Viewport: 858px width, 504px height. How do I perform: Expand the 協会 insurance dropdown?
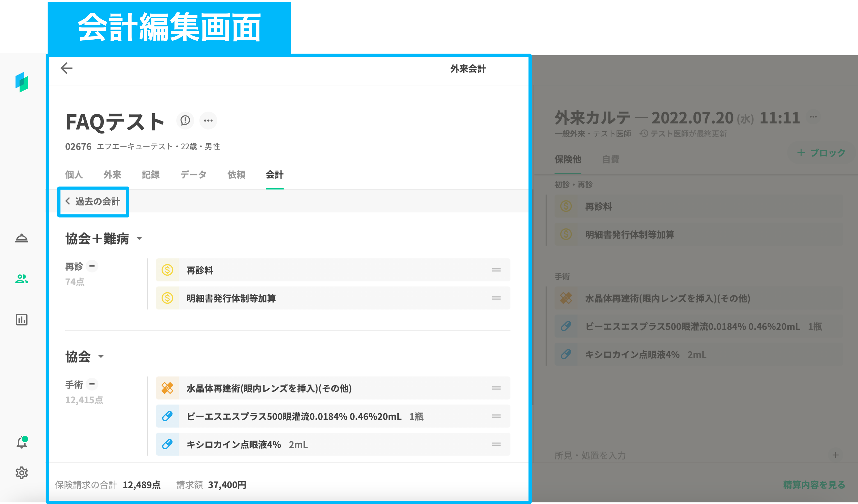(x=101, y=356)
